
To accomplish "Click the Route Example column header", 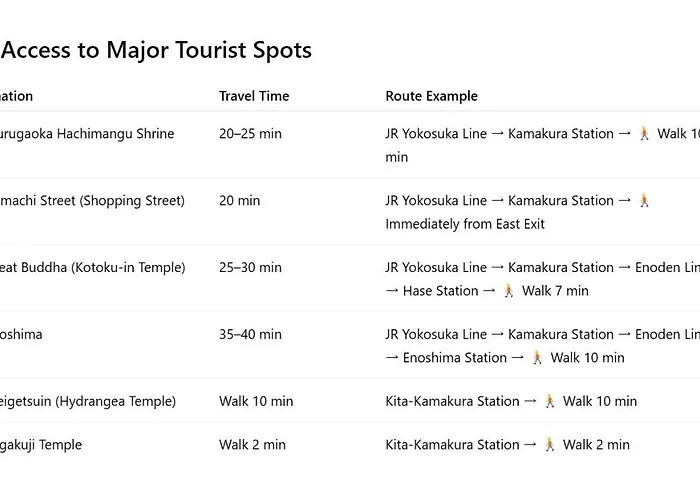I will tap(432, 96).
